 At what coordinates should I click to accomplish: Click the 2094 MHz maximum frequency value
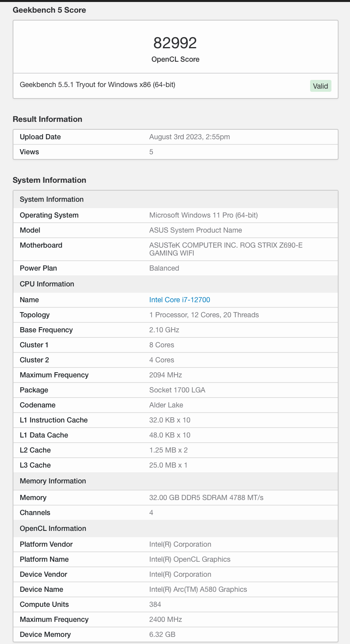point(166,375)
